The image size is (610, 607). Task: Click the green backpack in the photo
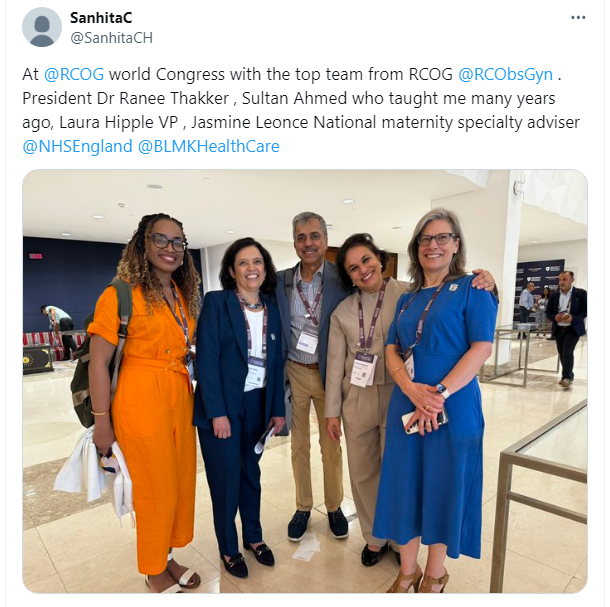pyautogui.click(x=100, y=350)
